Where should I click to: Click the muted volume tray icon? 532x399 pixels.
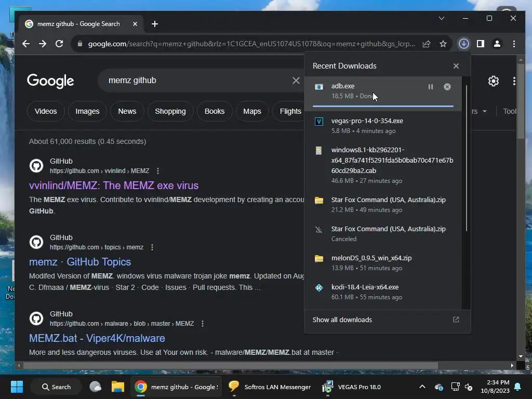point(469,387)
